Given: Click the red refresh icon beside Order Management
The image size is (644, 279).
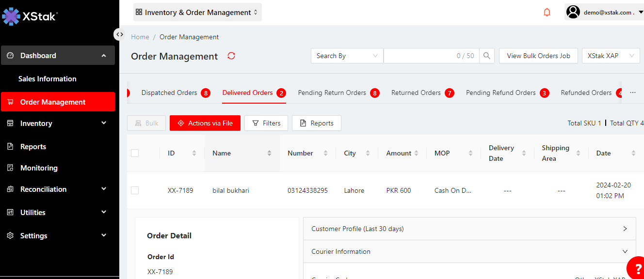Looking at the screenshot, I should (x=231, y=56).
